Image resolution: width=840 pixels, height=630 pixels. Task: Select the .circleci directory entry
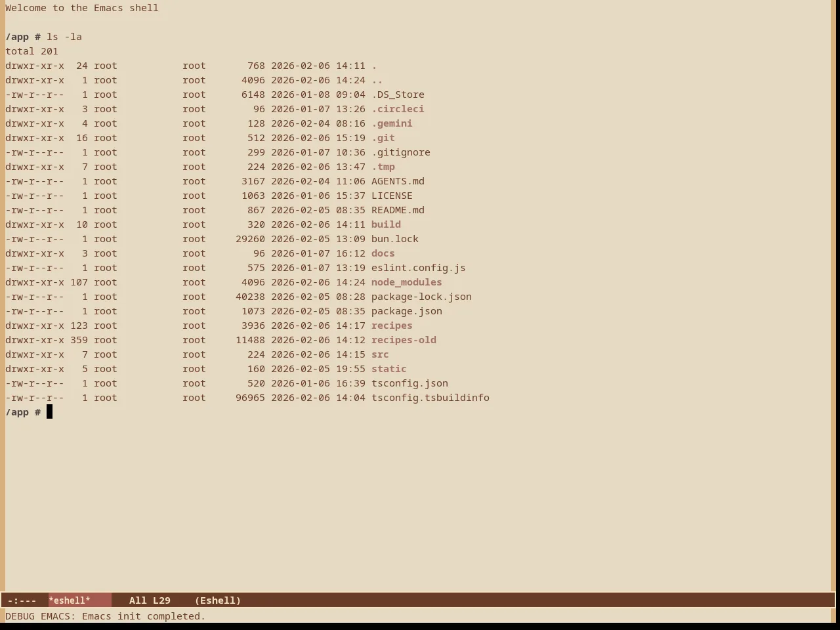click(398, 109)
